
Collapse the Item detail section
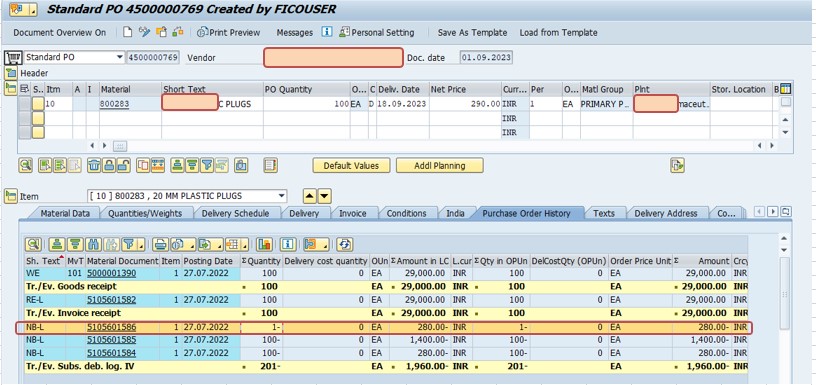(10, 196)
